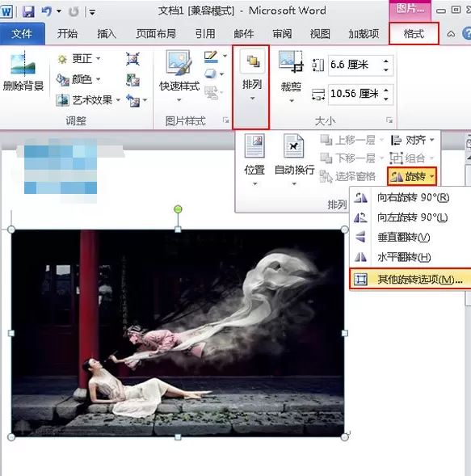
Task: Click the selected picture in the document
Action: 178,333
